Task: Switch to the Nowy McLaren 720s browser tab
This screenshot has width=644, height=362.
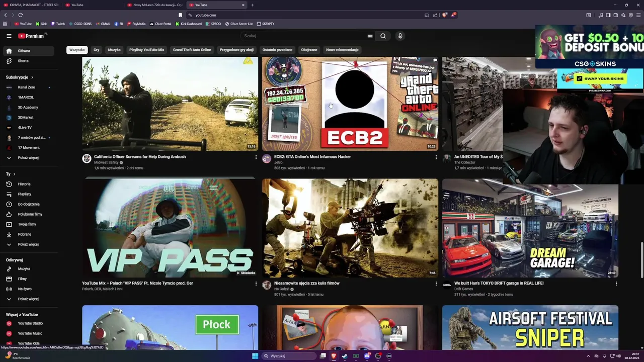Action: click(154, 5)
